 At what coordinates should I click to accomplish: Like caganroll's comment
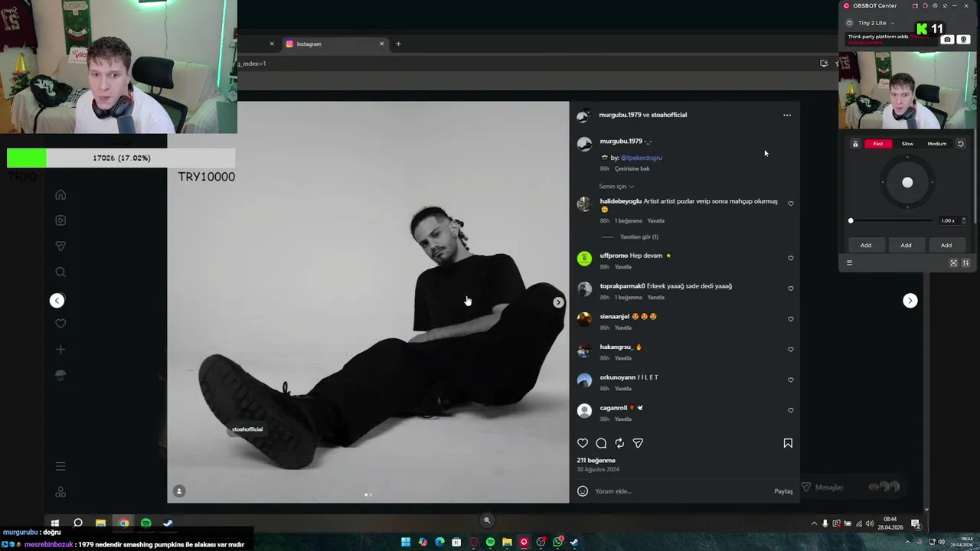[x=791, y=410]
